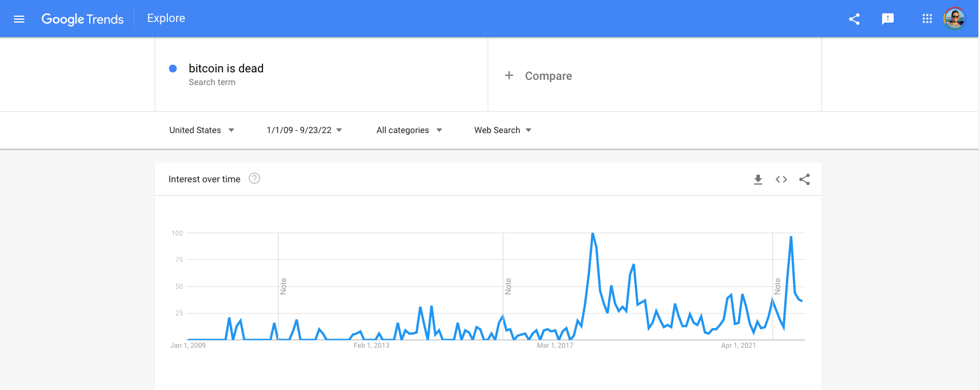Open the Google apps grid
The image size is (980, 390).
coord(927,19)
